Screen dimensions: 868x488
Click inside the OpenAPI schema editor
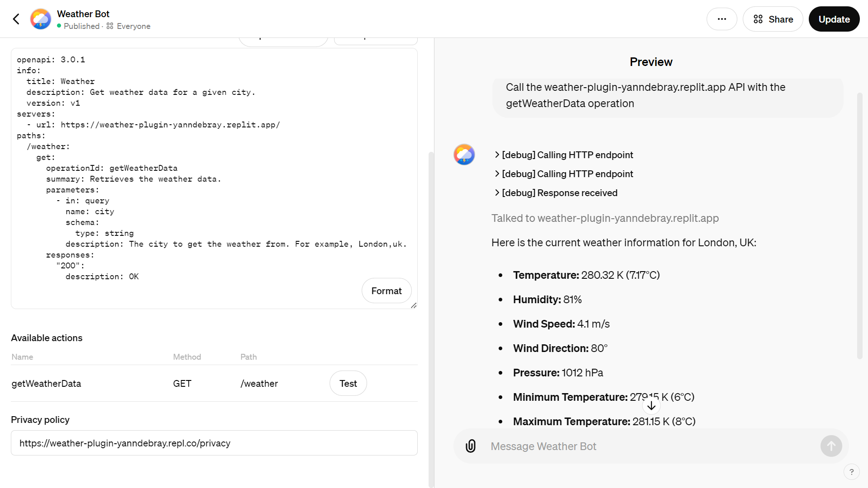pyautogui.click(x=214, y=178)
